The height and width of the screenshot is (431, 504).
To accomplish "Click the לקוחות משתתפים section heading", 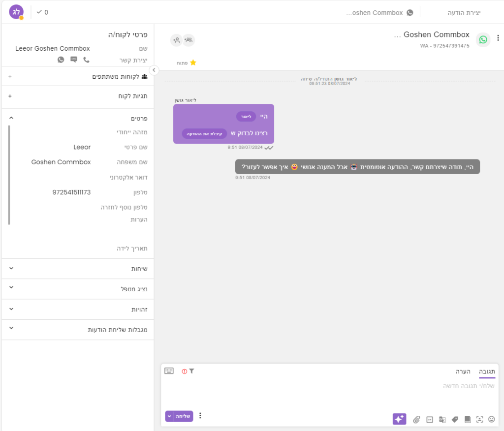I will pyautogui.click(x=116, y=76).
